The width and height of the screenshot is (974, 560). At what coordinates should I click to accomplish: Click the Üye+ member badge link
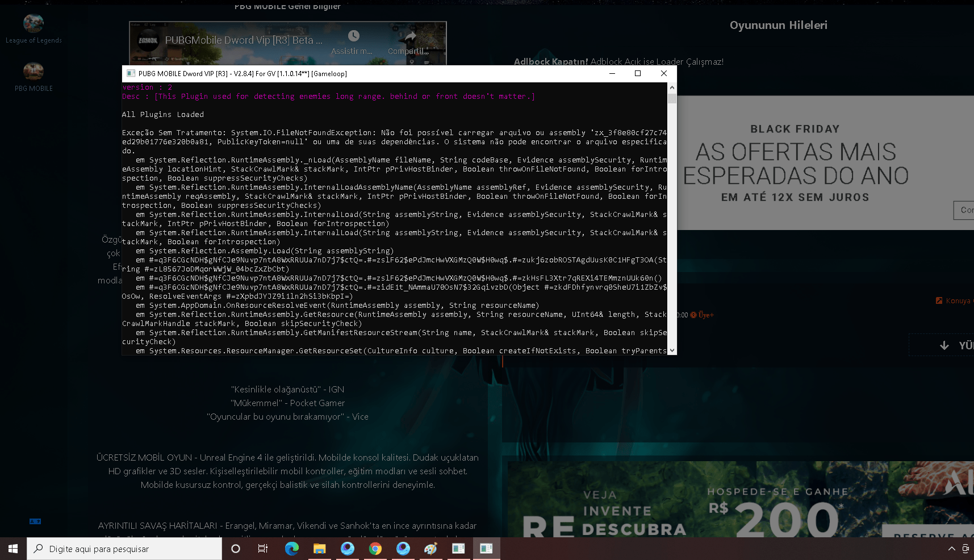703,315
